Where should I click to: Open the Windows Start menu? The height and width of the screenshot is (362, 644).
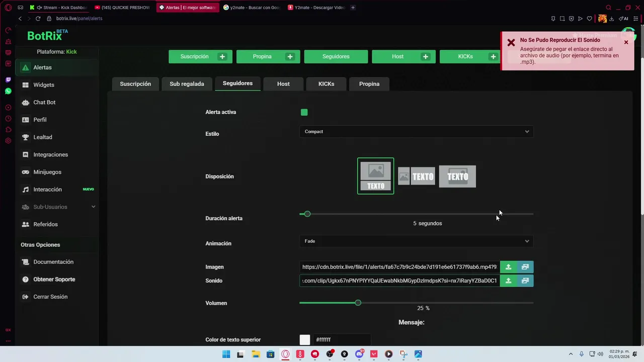point(226,354)
